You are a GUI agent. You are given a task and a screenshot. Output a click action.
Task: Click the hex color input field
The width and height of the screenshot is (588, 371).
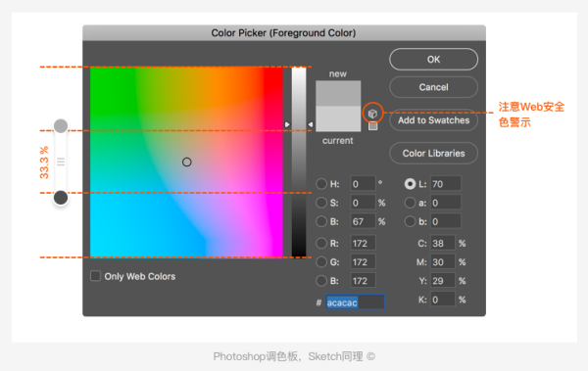coord(355,302)
